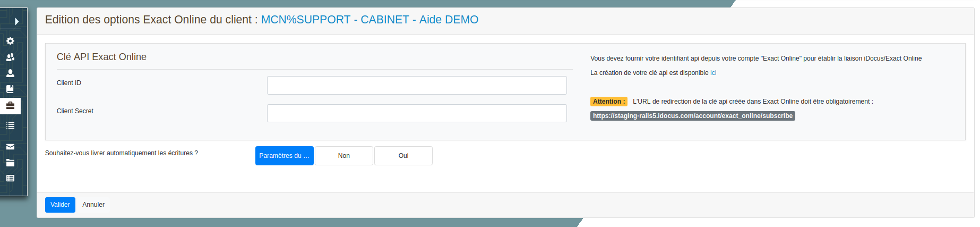Click 'Souhaitez-vous livrer automatiquement les écritures ?' text
980x227 pixels.
pos(122,153)
